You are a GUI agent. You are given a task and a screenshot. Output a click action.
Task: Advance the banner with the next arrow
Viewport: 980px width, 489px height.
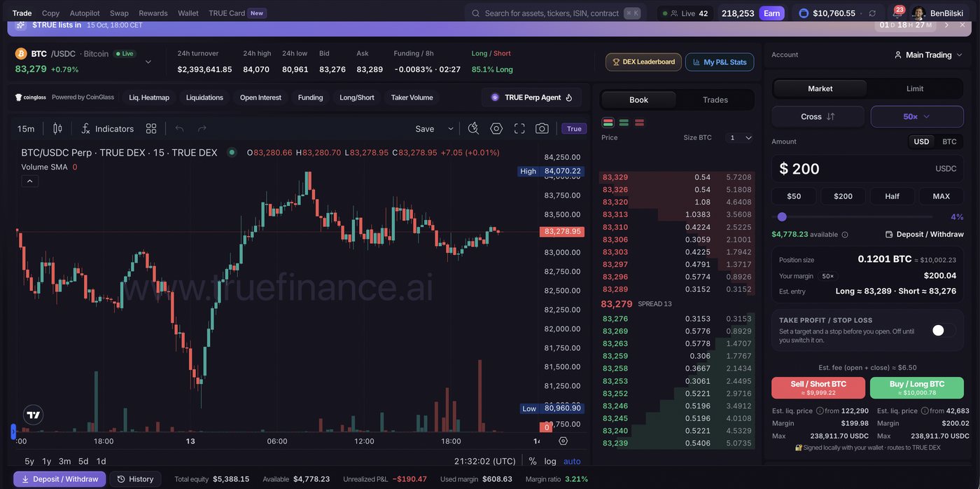(946, 25)
